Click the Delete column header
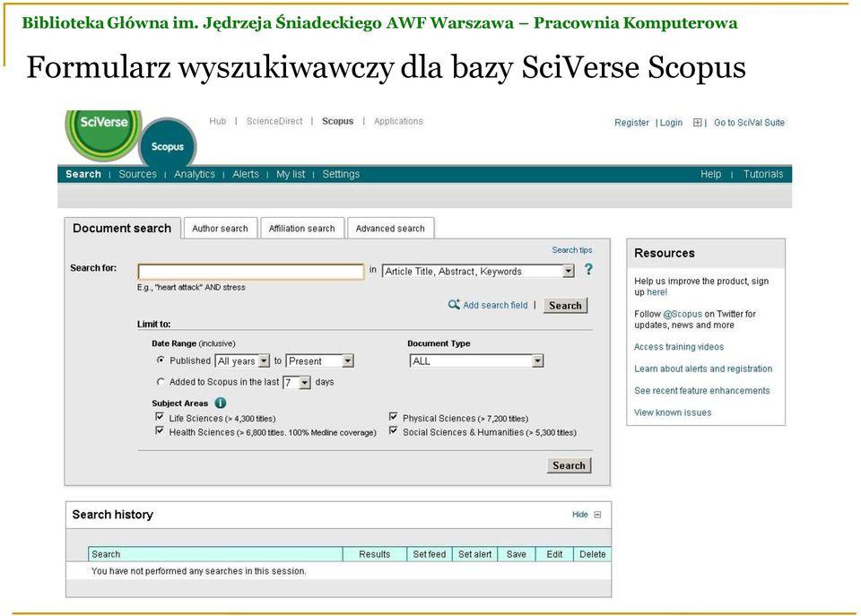 coord(593,554)
